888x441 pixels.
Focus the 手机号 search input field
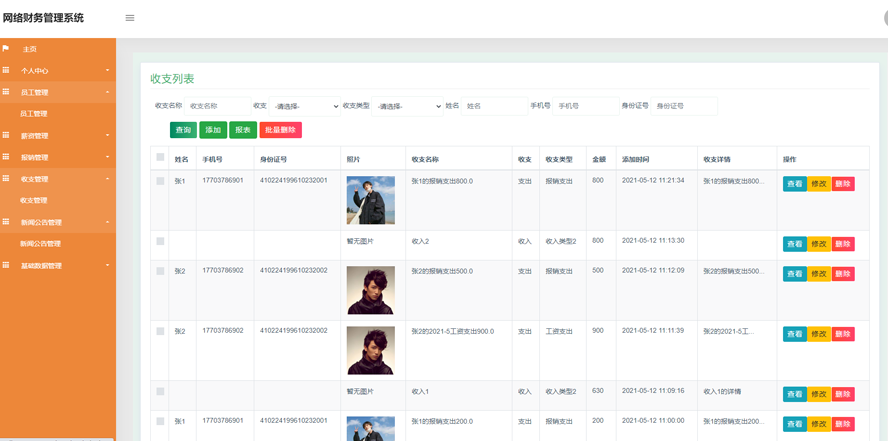585,106
